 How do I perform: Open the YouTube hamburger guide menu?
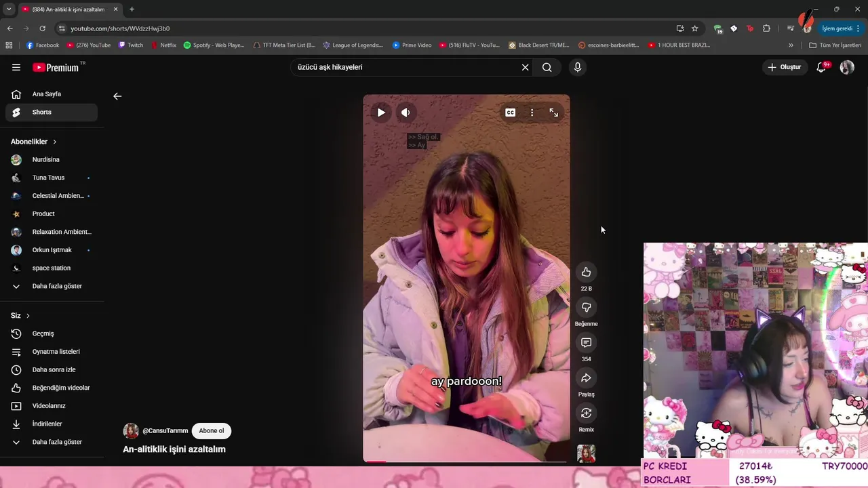coord(16,67)
